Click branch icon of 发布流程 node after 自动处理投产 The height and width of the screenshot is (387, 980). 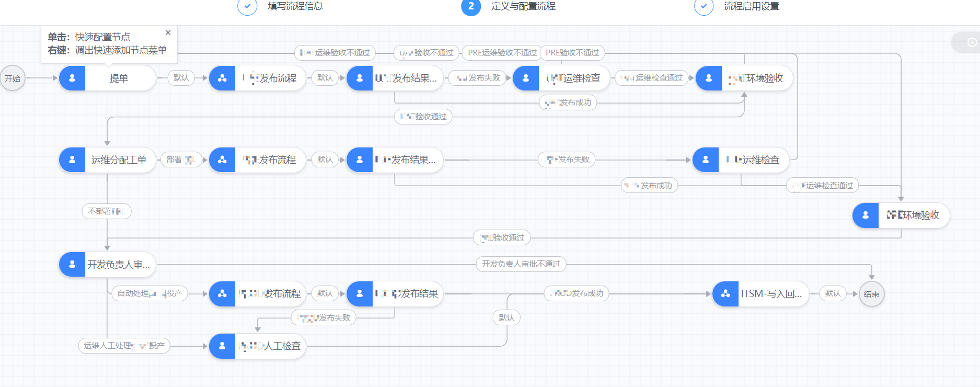coord(222,293)
